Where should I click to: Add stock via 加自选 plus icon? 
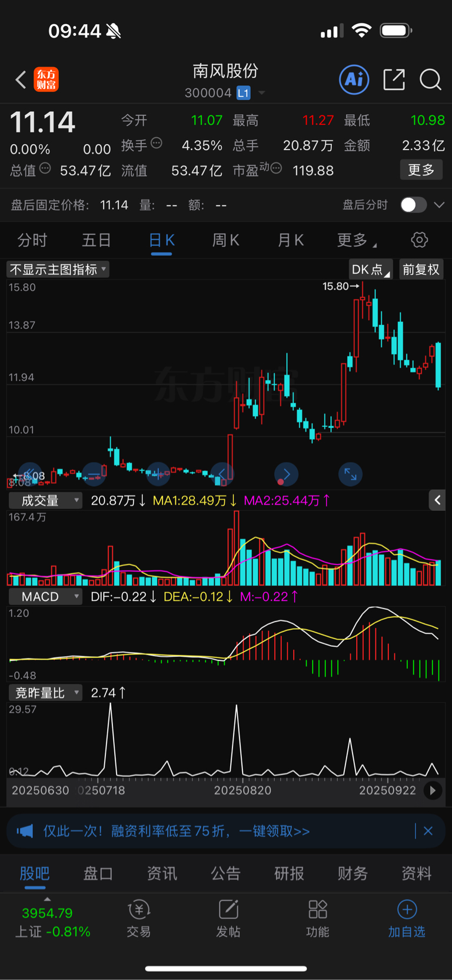407,909
